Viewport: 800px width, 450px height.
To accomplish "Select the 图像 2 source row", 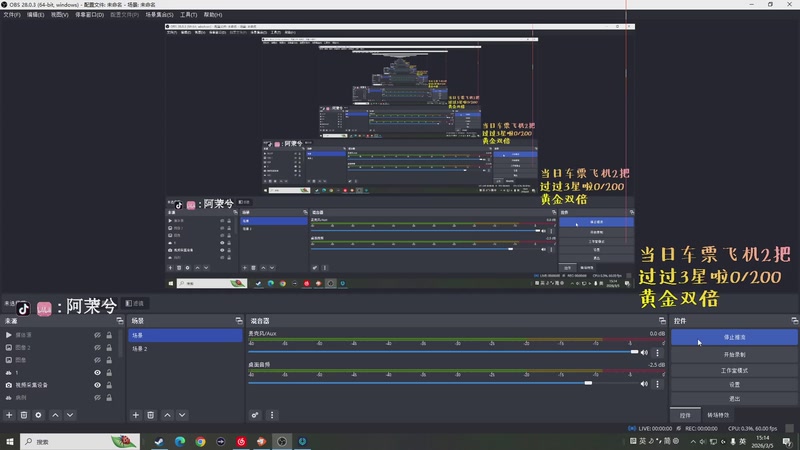I will coord(59,347).
